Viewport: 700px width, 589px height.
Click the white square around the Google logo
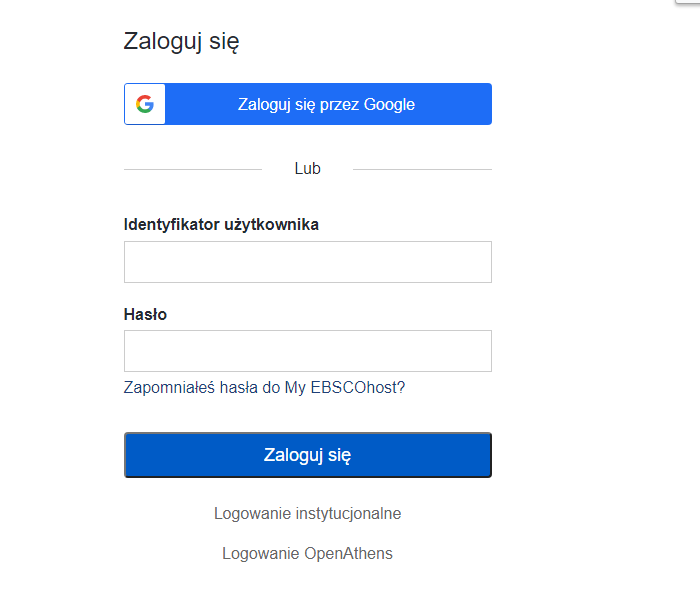[145, 104]
